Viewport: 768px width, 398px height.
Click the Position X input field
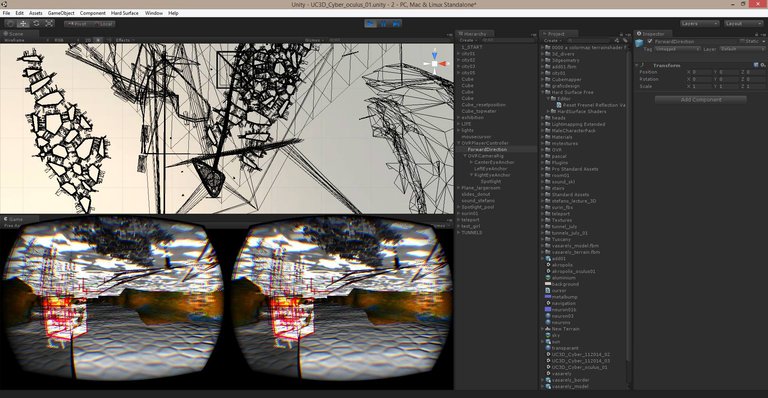click(x=701, y=72)
